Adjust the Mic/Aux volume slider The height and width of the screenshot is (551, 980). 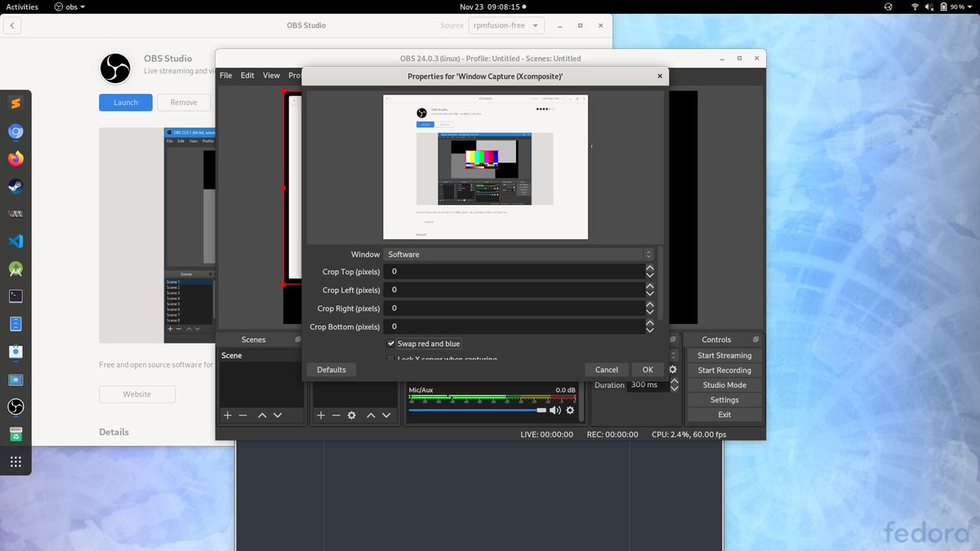(x=478, y=411)
